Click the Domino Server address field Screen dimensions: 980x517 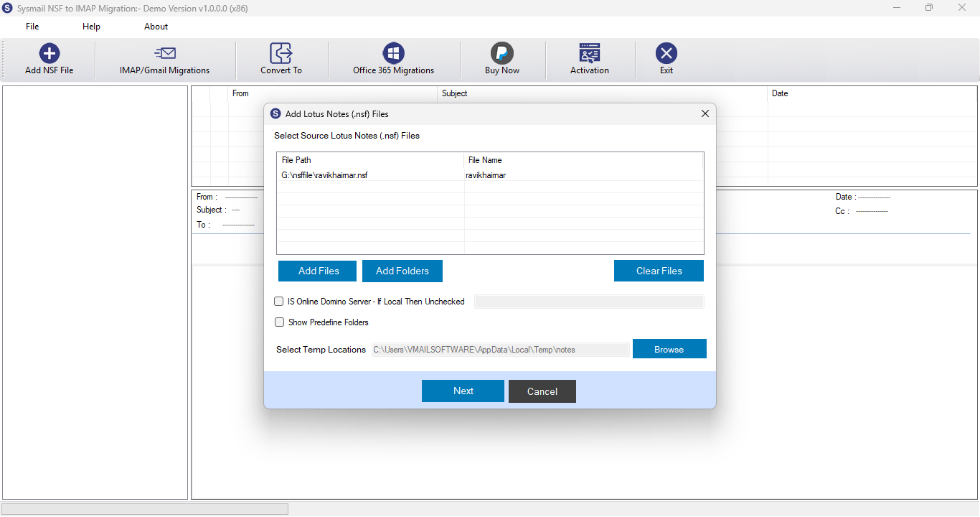(589, 302)
